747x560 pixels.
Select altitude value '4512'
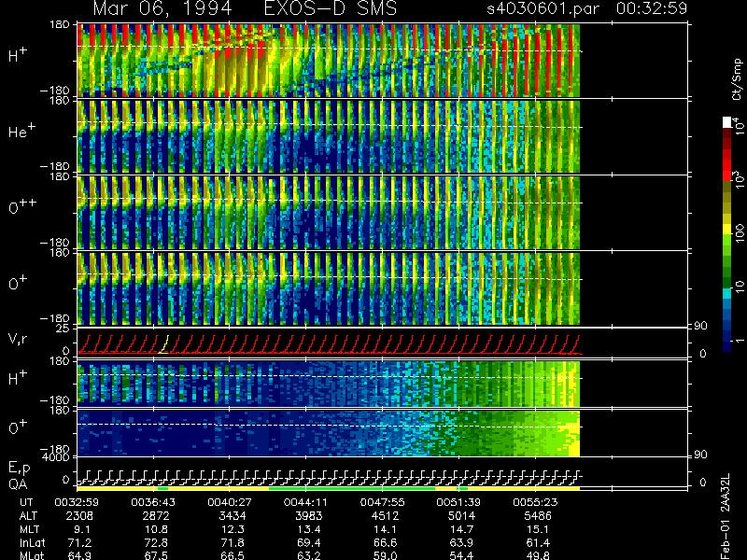pos(386,516)
